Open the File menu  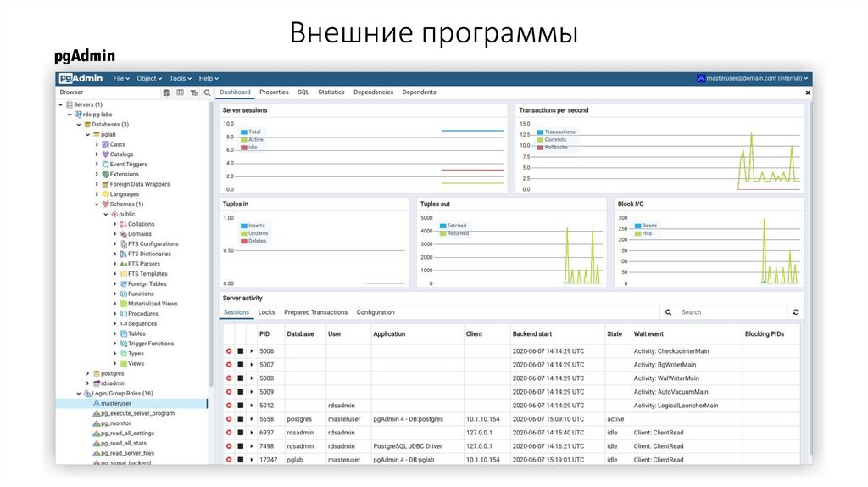tap(121, 79)
